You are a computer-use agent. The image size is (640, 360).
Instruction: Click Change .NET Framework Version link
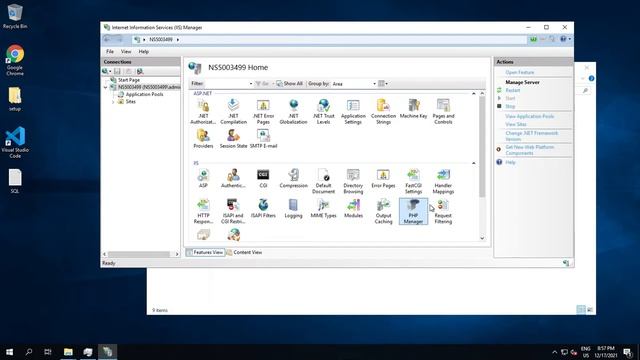(531, 136)
